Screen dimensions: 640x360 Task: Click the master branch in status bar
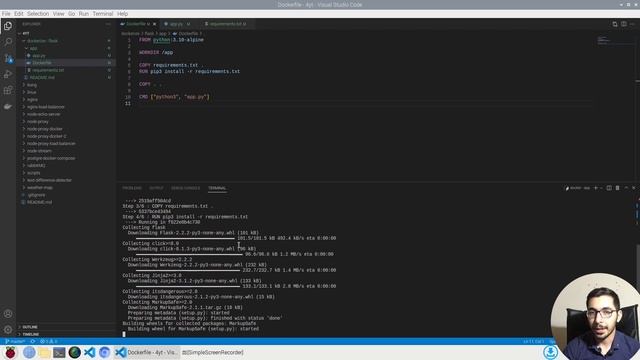tap(15, 341)
